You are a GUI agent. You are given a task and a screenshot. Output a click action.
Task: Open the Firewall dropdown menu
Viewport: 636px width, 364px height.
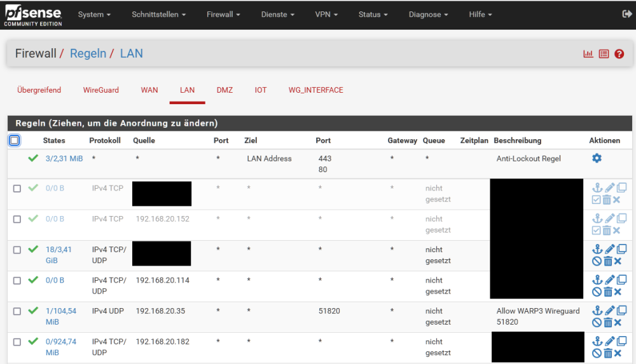click(223, 14)
